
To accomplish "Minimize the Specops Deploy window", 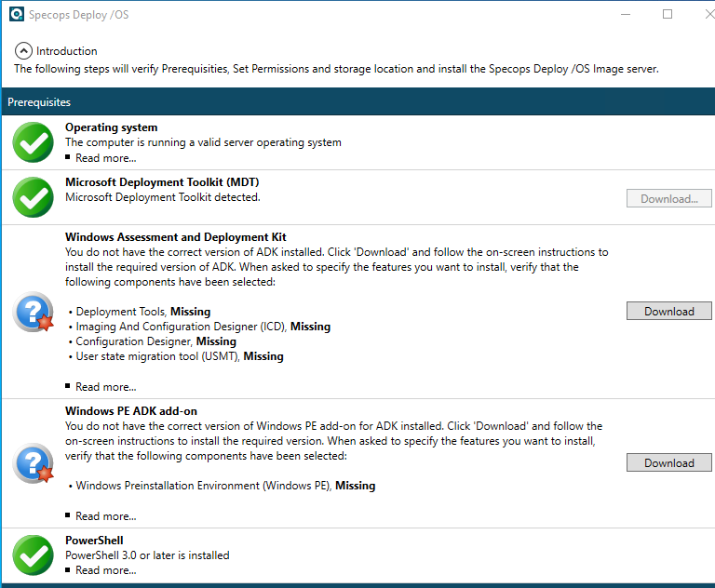I will 626,15.
